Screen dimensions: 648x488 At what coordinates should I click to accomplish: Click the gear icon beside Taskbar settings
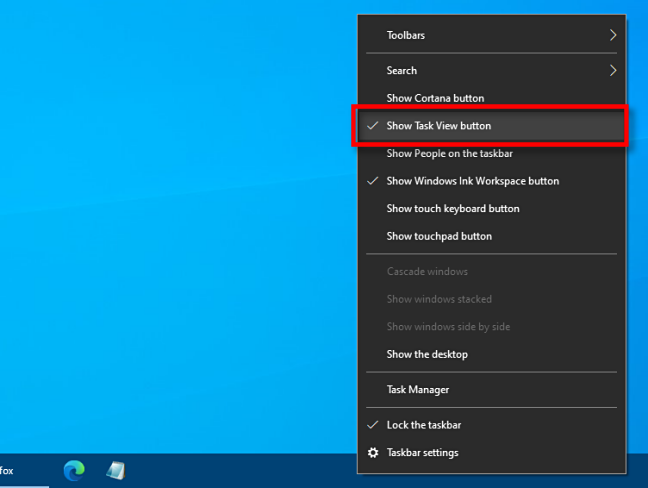[x=373, y=452]
